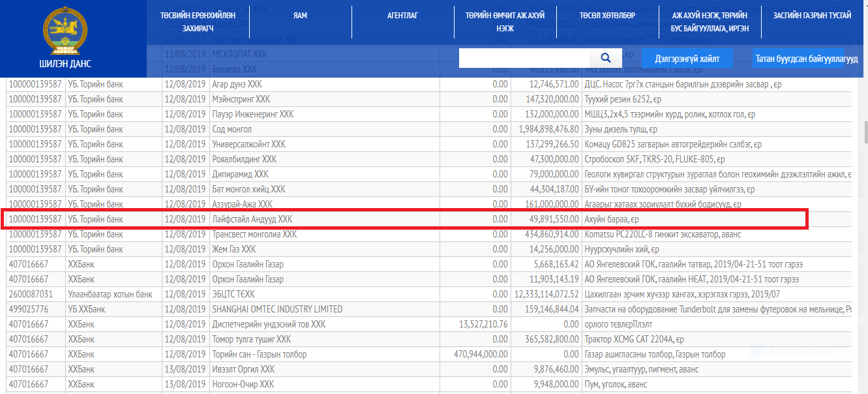This screenshot has height=394, width=868.
Task: Click the Татан буугдсан байгууллагууд button
Action: [x=807, y=59]
